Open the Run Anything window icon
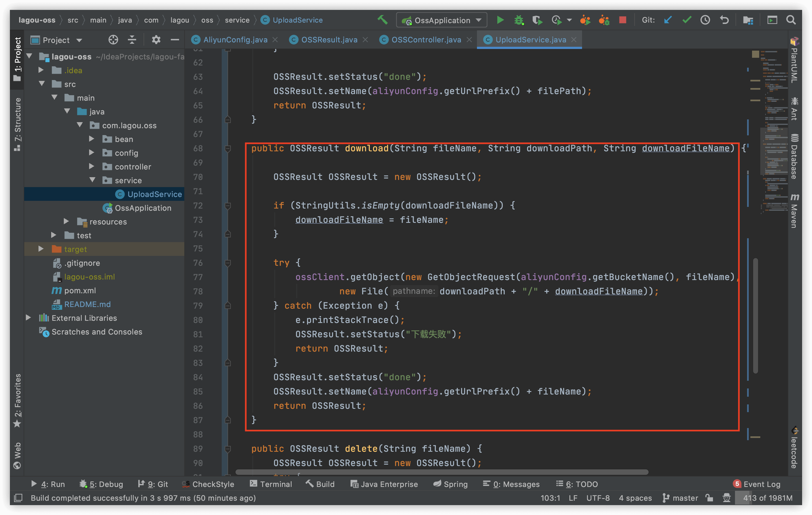 [772, 20]
